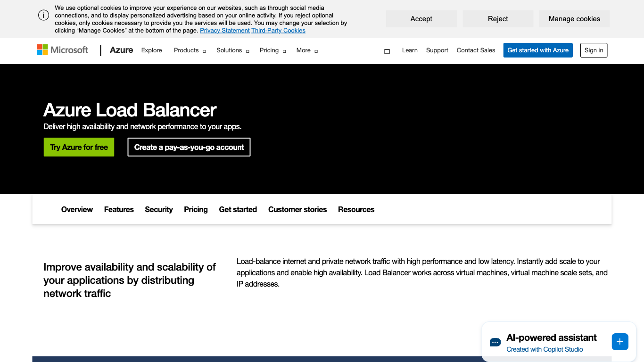Expand the Products dropdown menu

pyautogui.click(x=190, y=50)
